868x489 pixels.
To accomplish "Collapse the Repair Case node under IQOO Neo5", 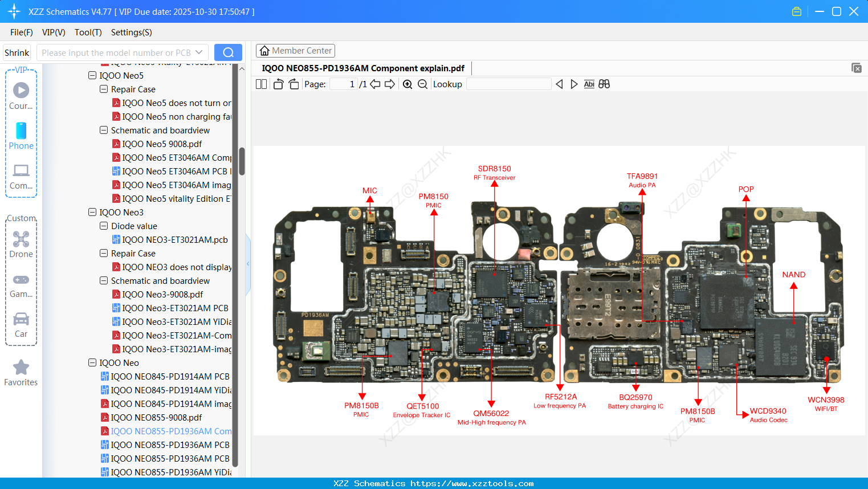I will pos(104,89).
